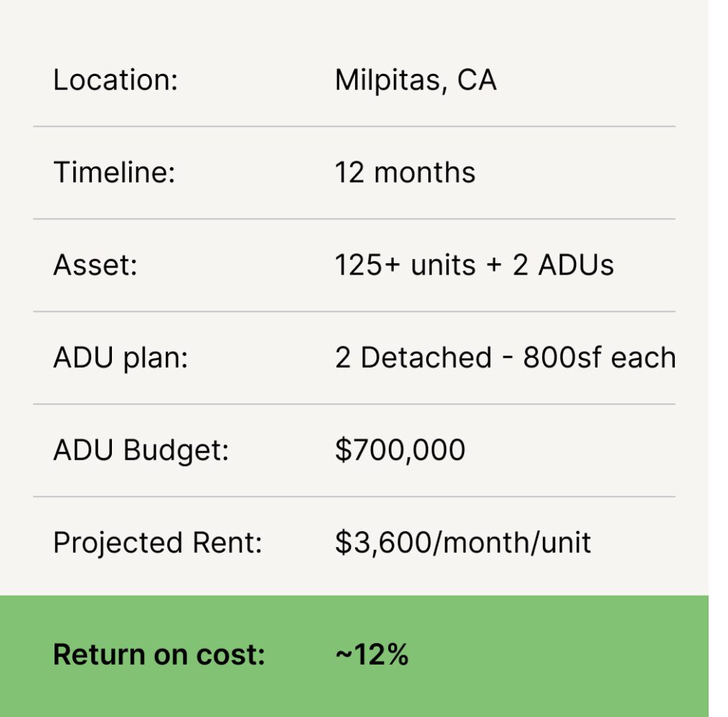728x717 pixels.
Task: Click the Asset label
Action: pos(95,265)
